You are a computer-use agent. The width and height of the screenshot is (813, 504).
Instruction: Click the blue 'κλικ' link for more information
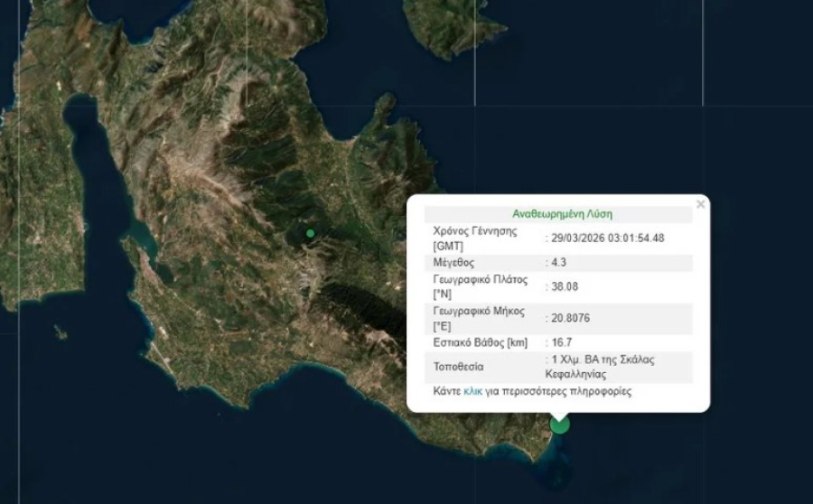pos(472,392)
